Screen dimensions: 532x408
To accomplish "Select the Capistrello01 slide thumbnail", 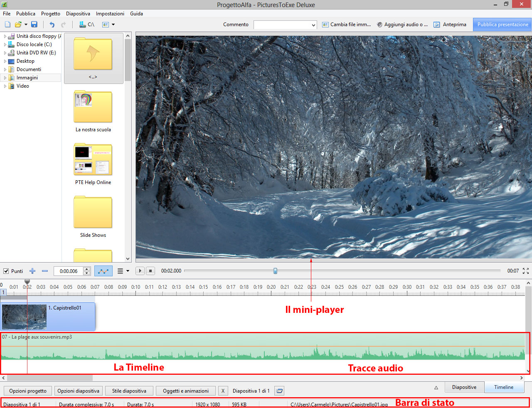I will (25, 317).
